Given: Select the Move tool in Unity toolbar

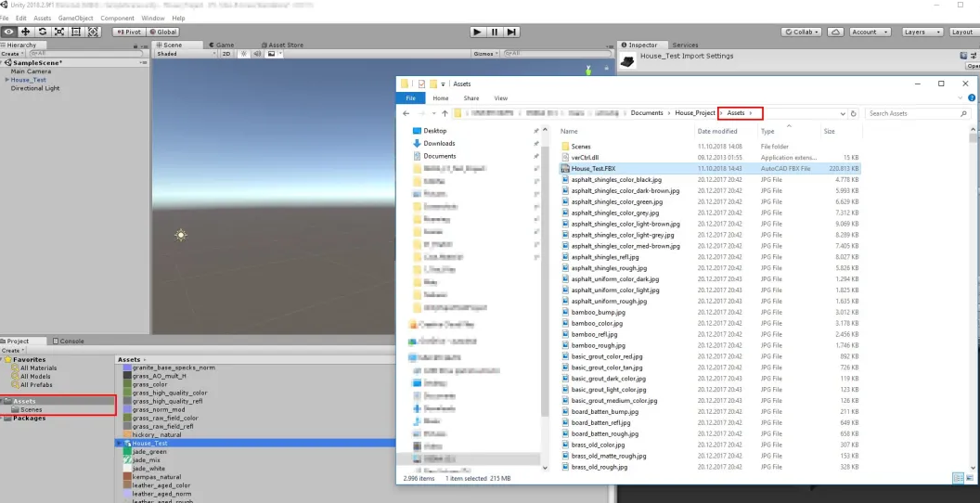Looking at the screenshot, I should pos(26,32).
